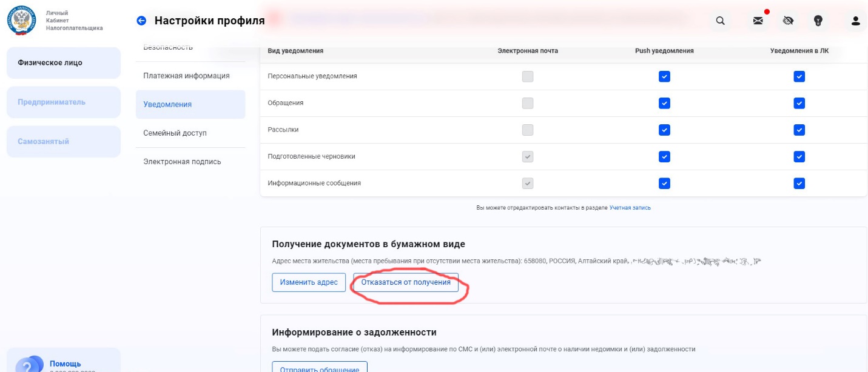Screen dimensions: 868x372
Task: Click the lightbulb tips icon
Action: 818,21
